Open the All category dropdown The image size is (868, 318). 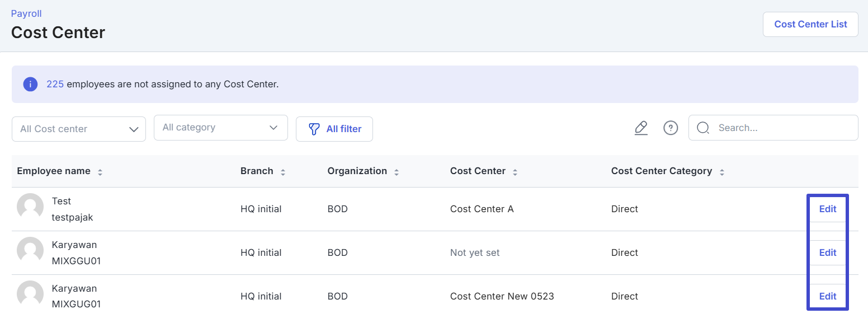coord(220,128)
